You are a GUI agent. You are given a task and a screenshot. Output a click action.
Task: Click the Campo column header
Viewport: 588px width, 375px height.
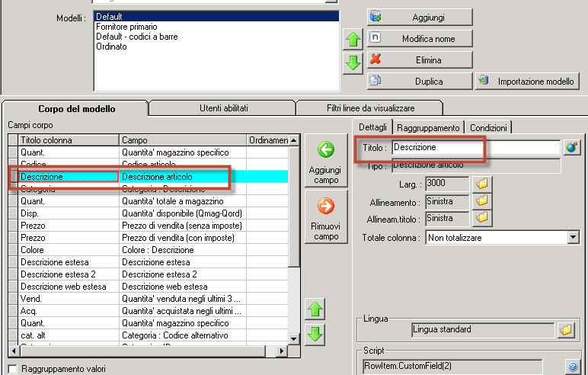183,140
